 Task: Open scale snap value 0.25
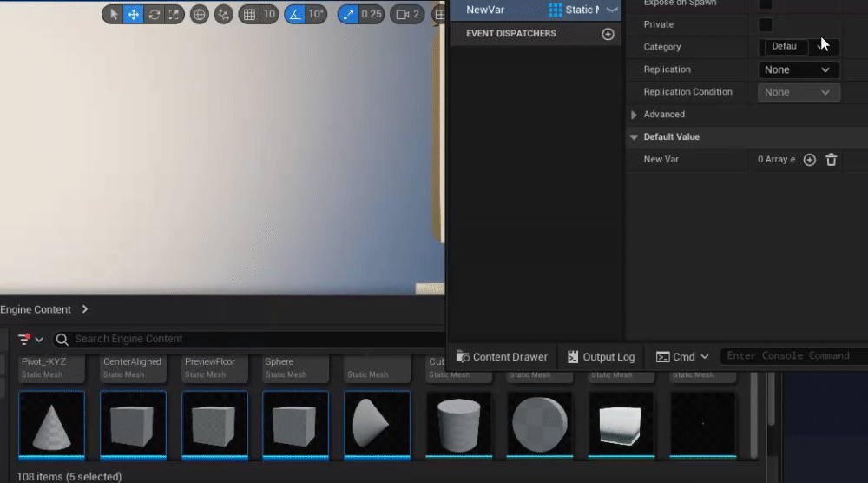coord(372,15)
